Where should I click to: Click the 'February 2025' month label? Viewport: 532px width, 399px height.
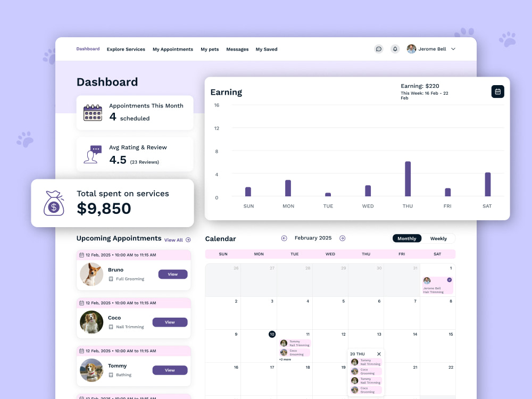(313, 238)
